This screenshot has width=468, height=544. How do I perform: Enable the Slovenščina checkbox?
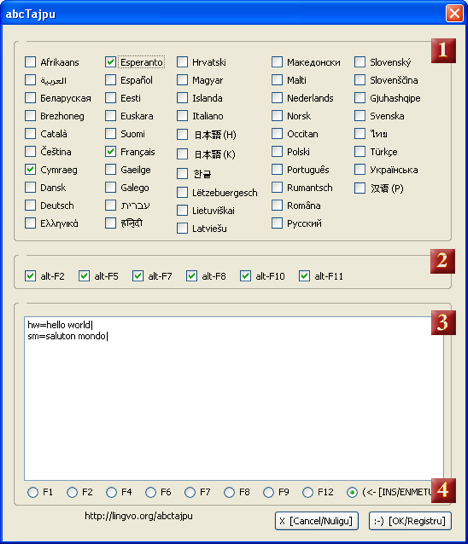(360, 80)
